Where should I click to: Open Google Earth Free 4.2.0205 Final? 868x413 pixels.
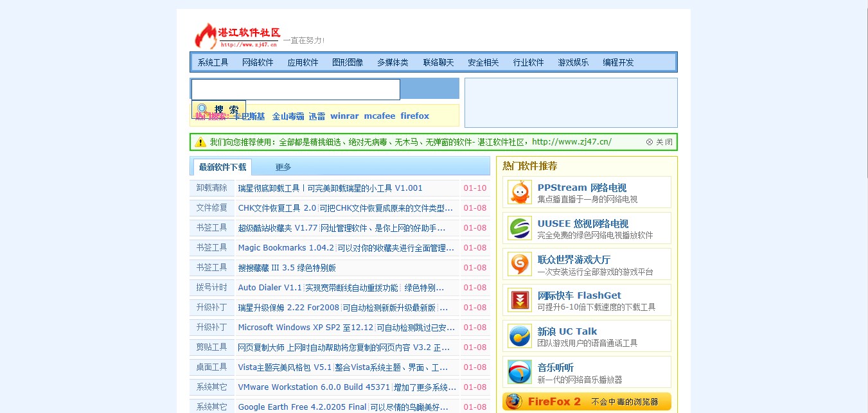point(343,407)
